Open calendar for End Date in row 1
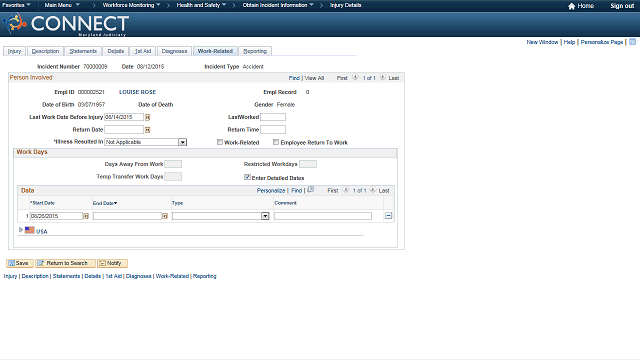640x360 pixels. [165, 216]
